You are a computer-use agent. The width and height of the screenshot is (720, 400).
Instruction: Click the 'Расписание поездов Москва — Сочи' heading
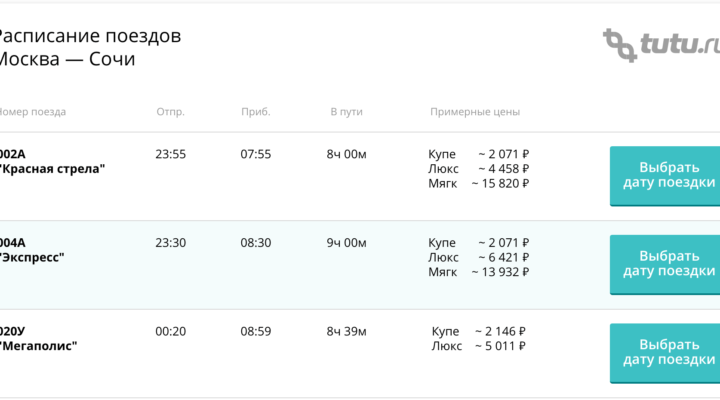pyautogui.click(x=88, y=48)
